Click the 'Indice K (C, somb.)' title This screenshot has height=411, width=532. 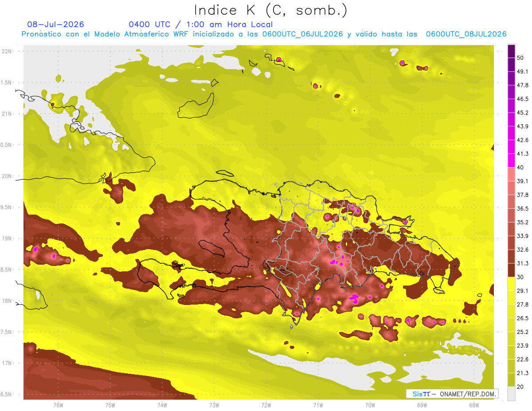pos(270,10)
